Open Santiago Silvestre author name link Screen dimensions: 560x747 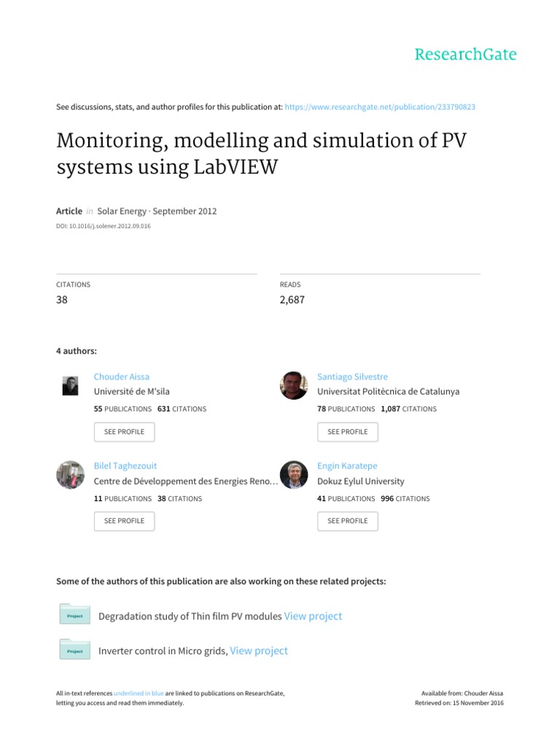click(352, 376)
